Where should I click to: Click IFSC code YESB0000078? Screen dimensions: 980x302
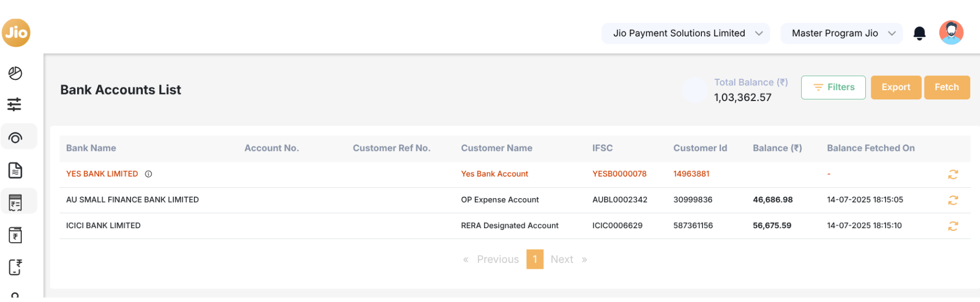(619, 174)
